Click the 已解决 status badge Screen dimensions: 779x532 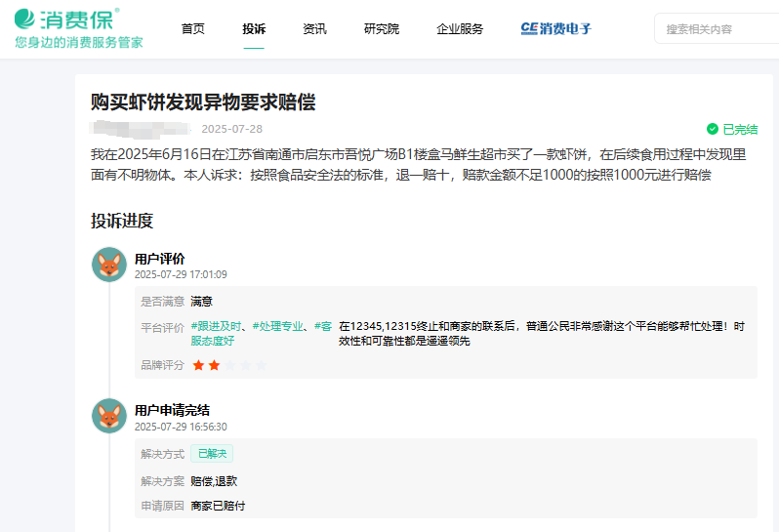coord(212,454)
